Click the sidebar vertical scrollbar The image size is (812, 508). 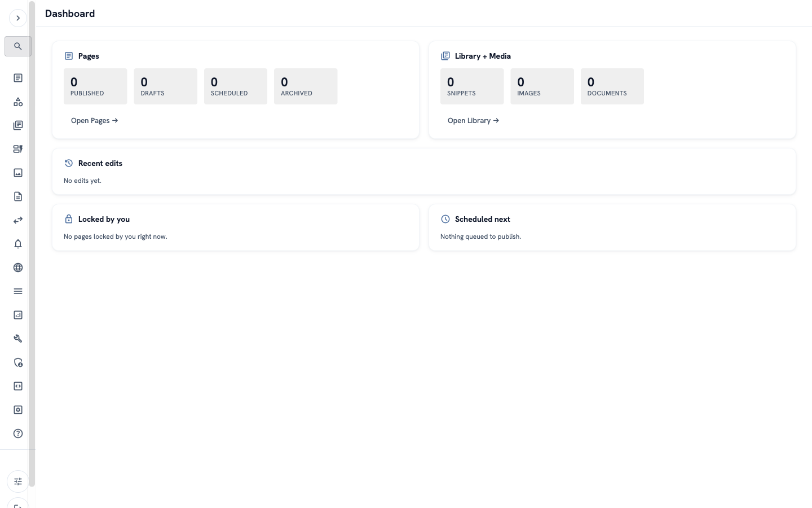point(32,244)
